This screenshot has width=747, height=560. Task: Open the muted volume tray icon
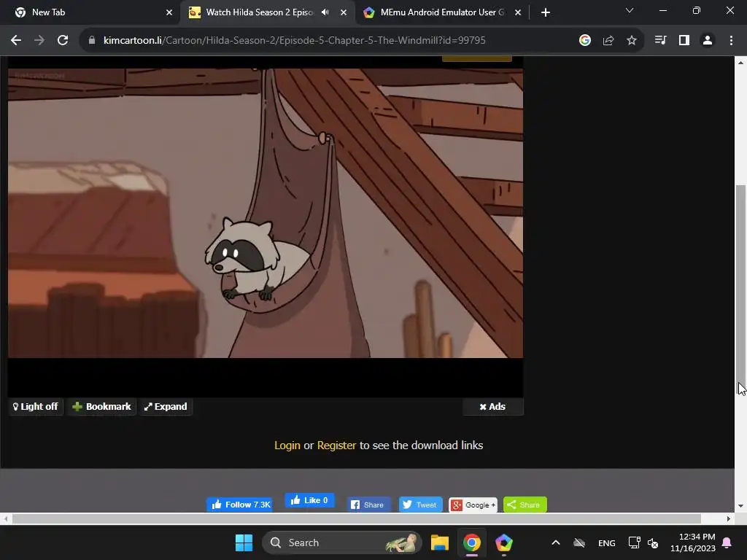tap(653, 542)
